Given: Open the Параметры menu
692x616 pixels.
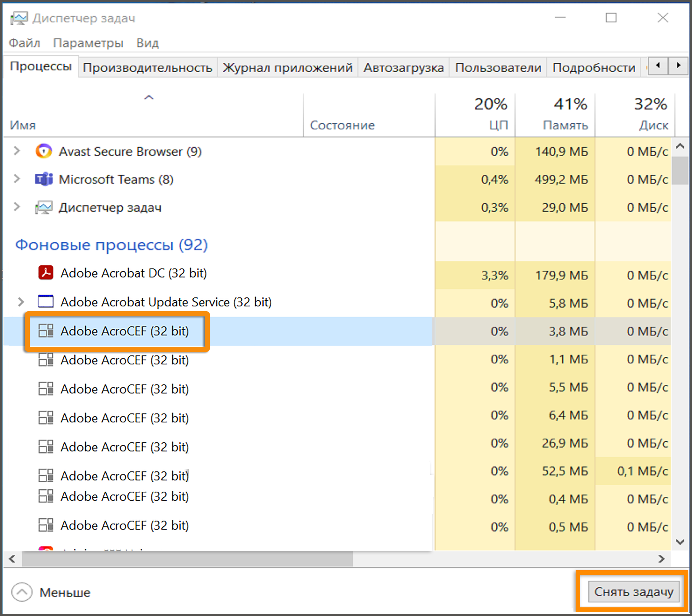Looking at the screenshot, I should tap(88, 43).
